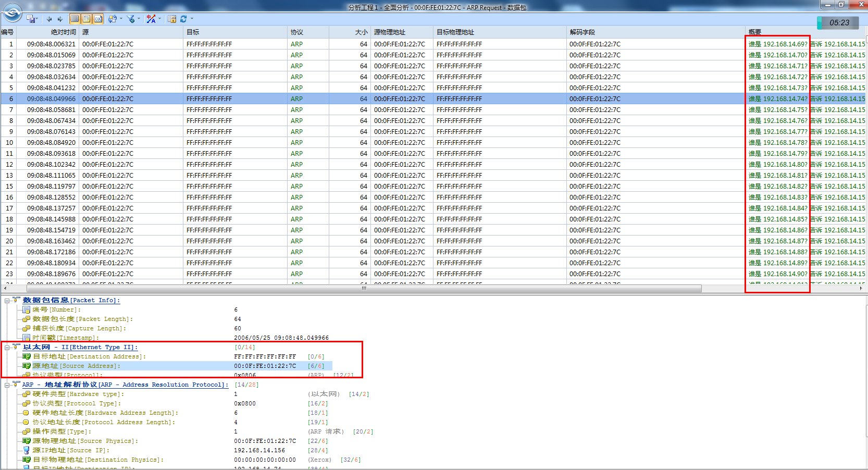Image resolution: width=868 pixels, height=470 pixels.
Task: Toggle the hex (0x) pane view button
Action: (x=98, y=19)
